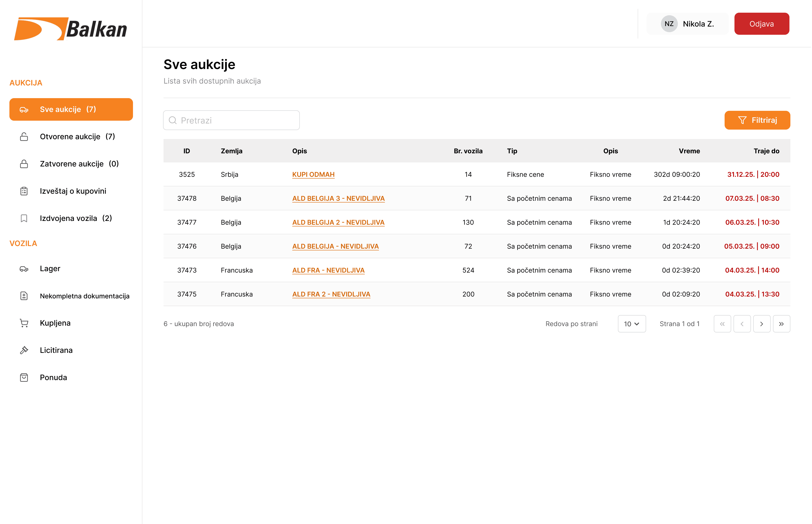The width and height of the screenshot is (812, 524).
Task: Click end date 07.03.25. | 08:30
Action: click(x=752, y=198)
